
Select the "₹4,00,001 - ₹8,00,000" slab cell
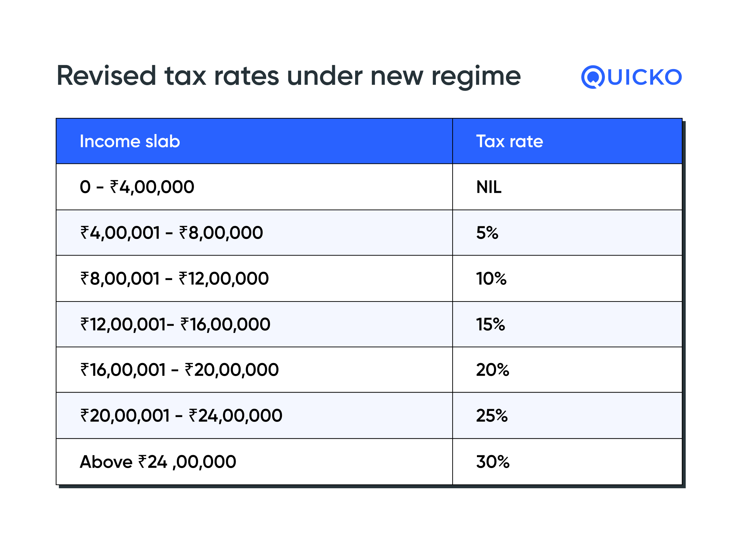point(171,233)
